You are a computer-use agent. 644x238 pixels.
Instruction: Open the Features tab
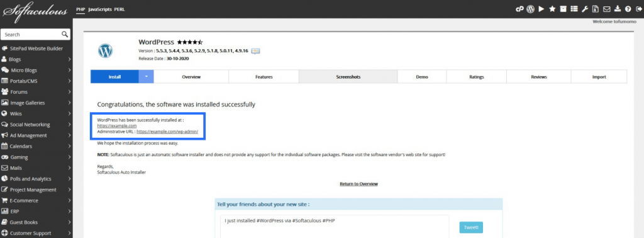(x=264, y=77)
